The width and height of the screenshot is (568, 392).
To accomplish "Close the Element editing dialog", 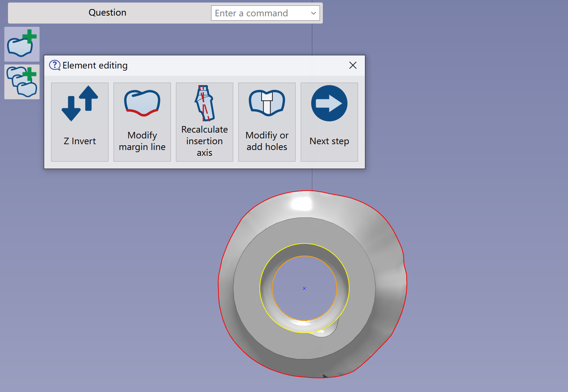I will (x=353, y=65).
